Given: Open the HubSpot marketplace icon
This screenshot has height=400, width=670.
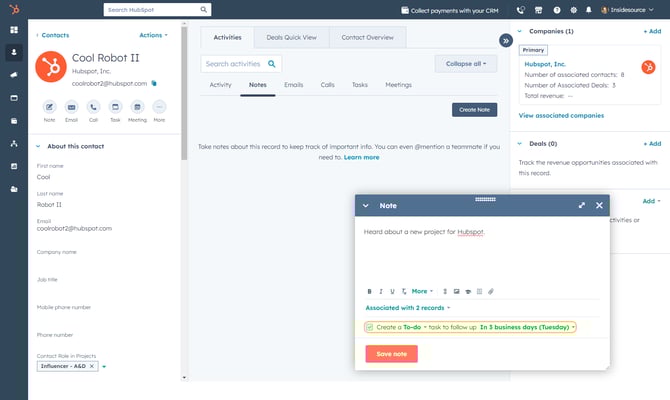Looking at the screenshot, I should (x=539, y=10).
